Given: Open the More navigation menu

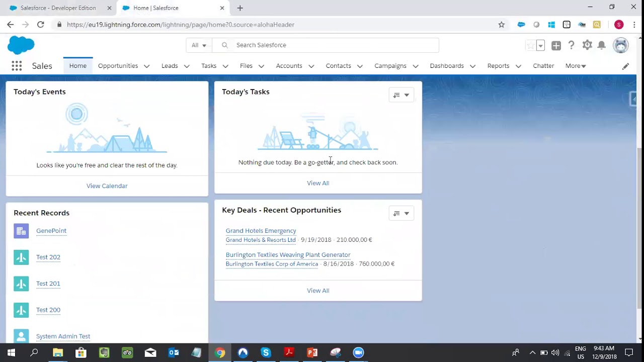Looking at the screenshot, I should coord(576,66).
